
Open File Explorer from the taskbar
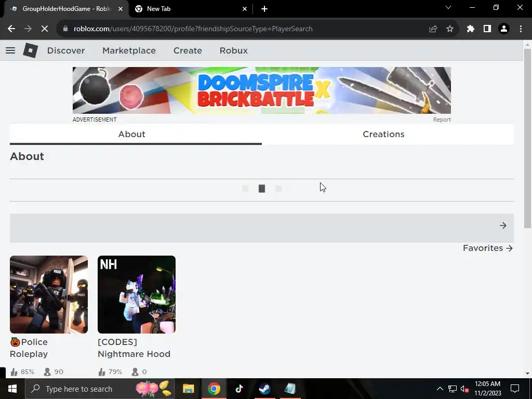click(x=188, y=389)
